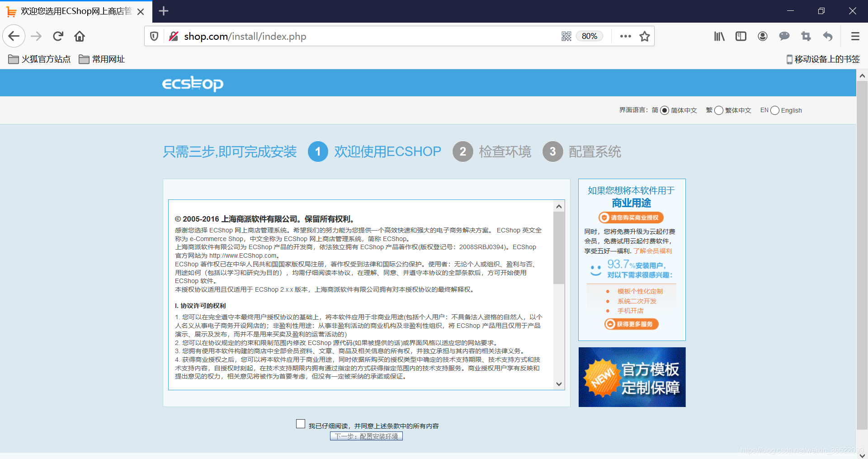Open a new browser tab
This screenshot has height=459, width=868.
tap(164, 11)
